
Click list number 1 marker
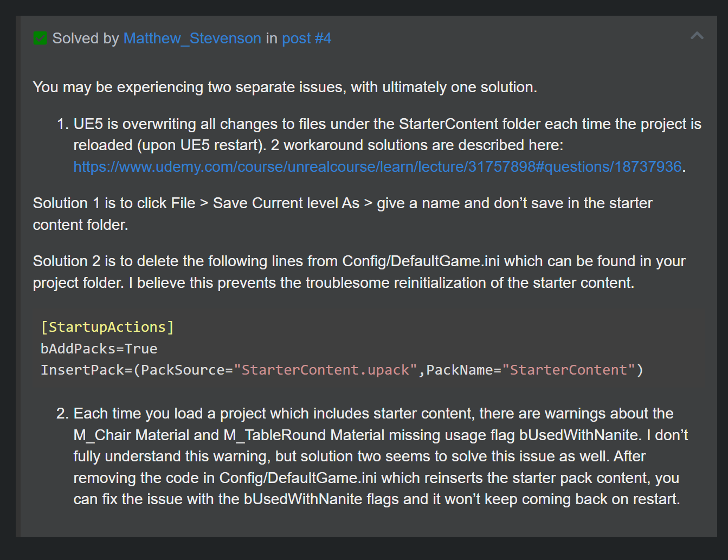[62, 124]
